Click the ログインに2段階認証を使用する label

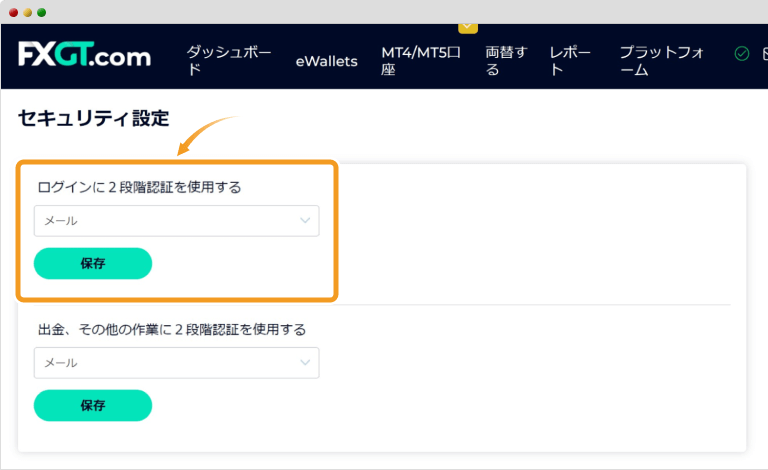(139, 187)
